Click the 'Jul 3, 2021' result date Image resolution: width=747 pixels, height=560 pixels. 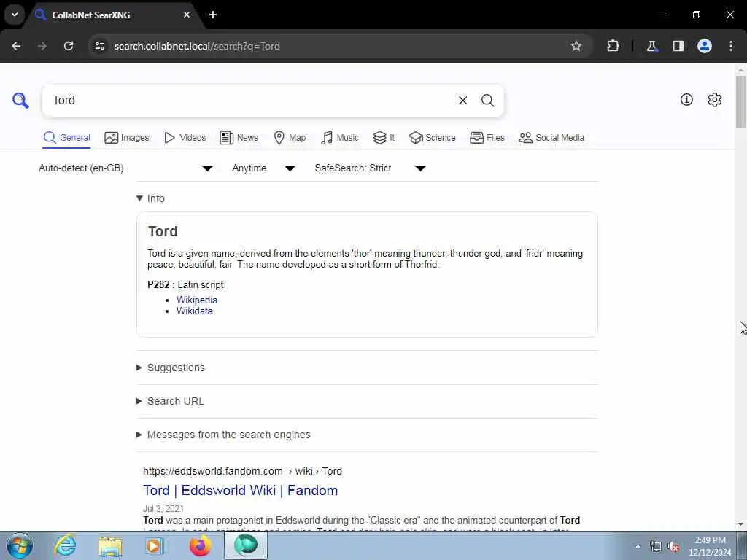point(163,508)
